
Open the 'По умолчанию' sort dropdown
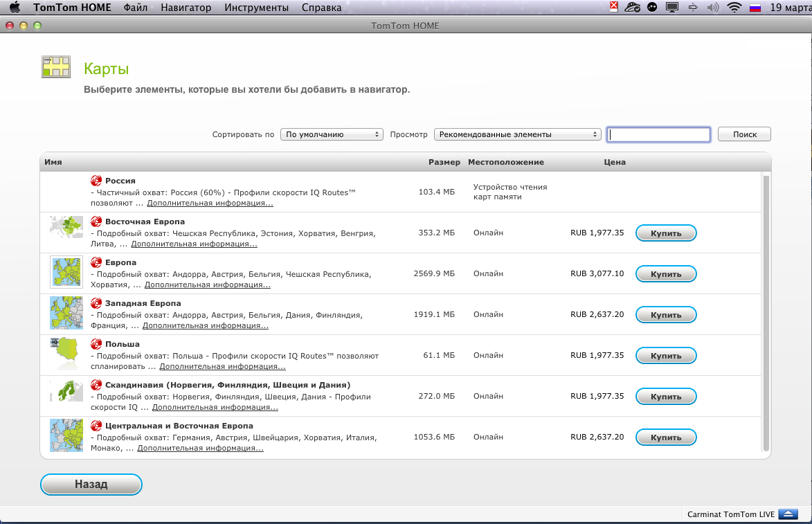point(332,135)
